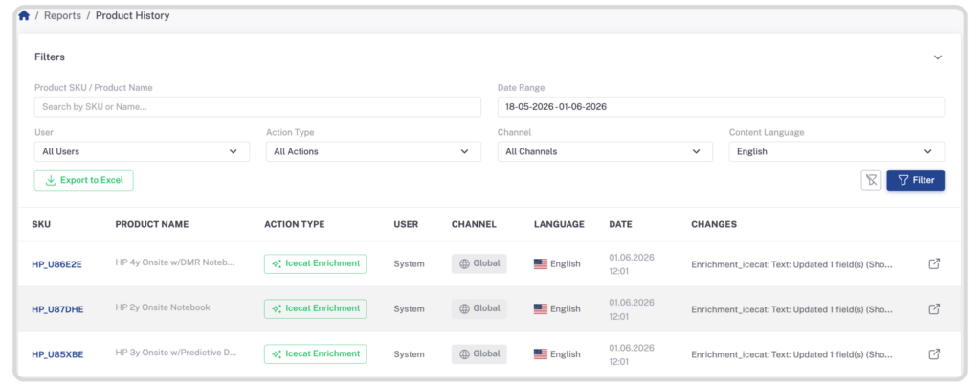The width and height of the screenshot is (980, 387).
Task: Click the SKU column header
Action: point(41,224)
